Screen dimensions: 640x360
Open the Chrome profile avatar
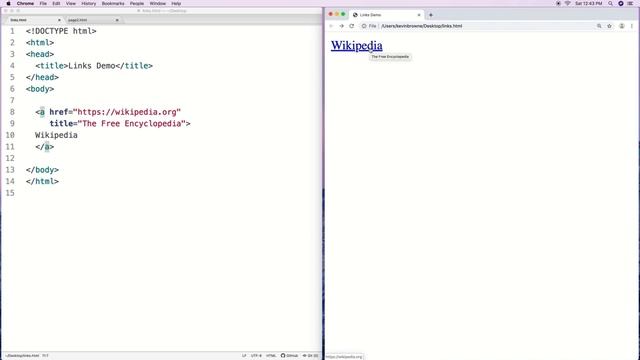click(x=622, y=26)
